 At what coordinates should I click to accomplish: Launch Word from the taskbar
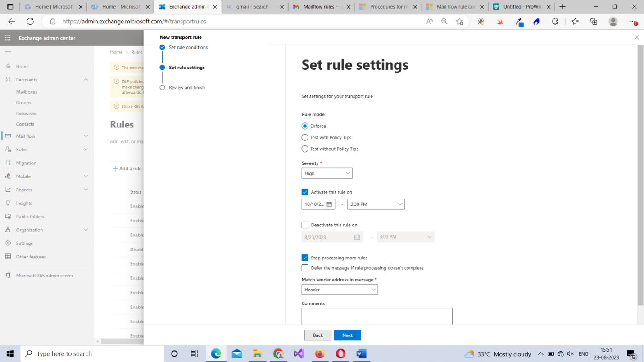361,354
